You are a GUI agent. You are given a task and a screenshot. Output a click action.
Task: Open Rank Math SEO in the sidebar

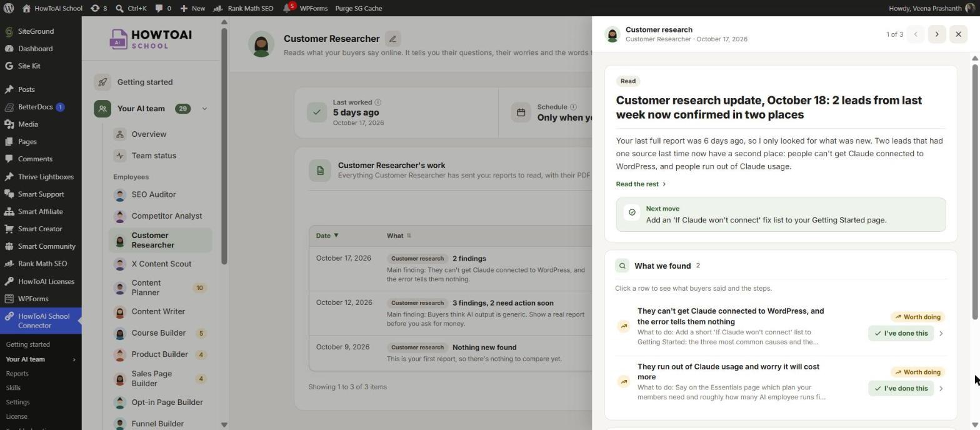coord(42,264)
